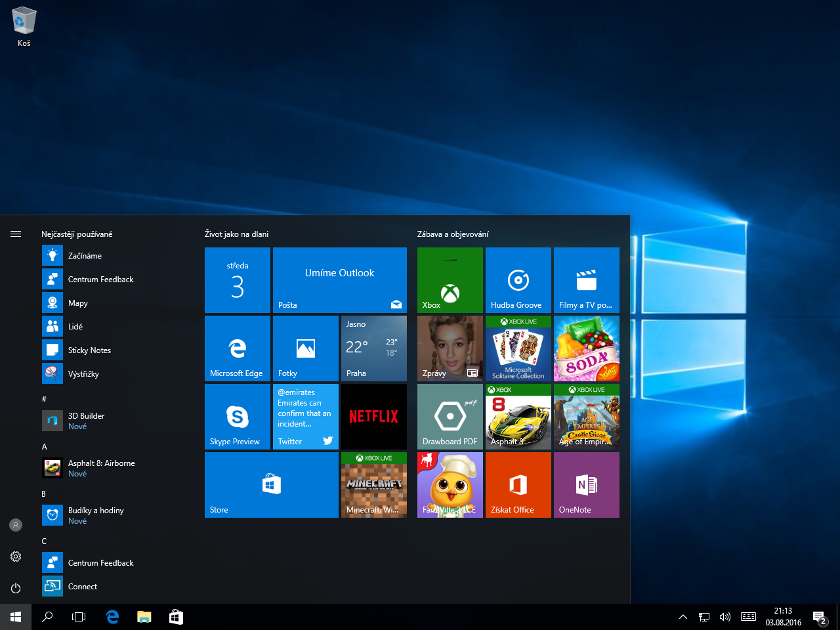Launch Edge from the taskbar

pos(112,617)
